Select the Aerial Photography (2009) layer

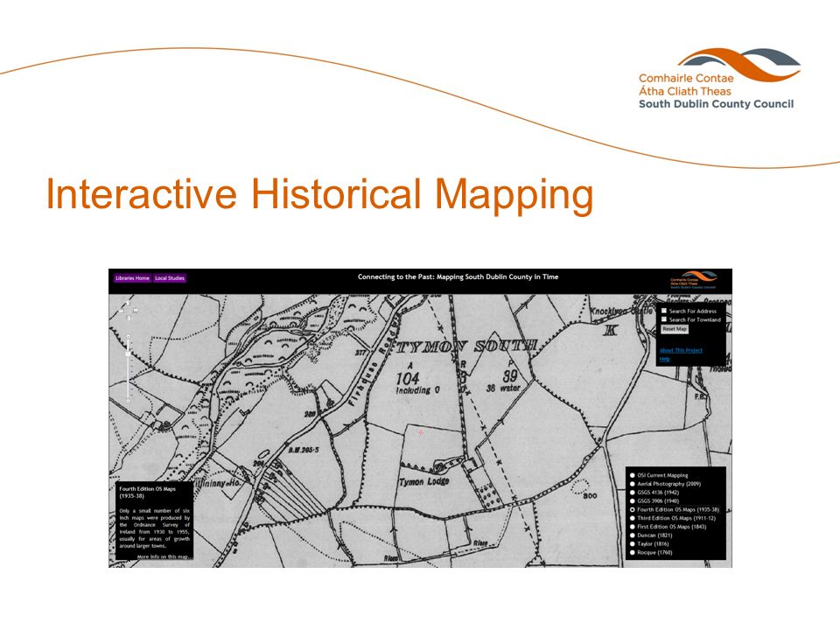[633, 484]
